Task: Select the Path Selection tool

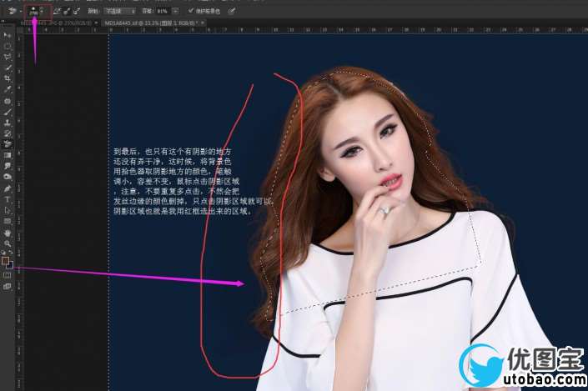Action: click(x=8, y=210)
